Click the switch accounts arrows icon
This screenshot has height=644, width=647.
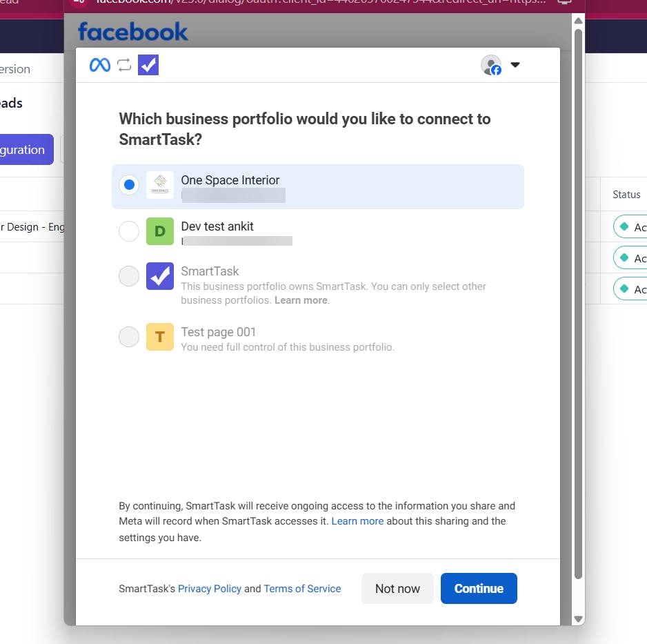click(x=124, y=65)
